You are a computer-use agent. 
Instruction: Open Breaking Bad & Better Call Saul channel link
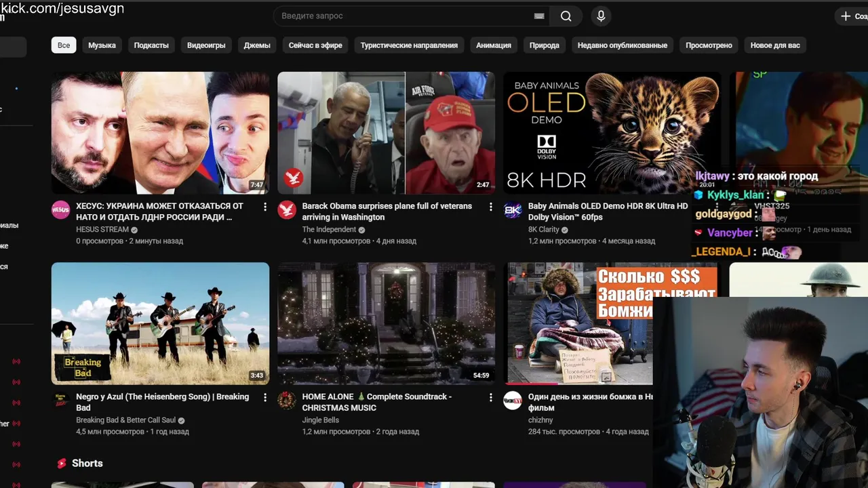click(x=125, y=420)
